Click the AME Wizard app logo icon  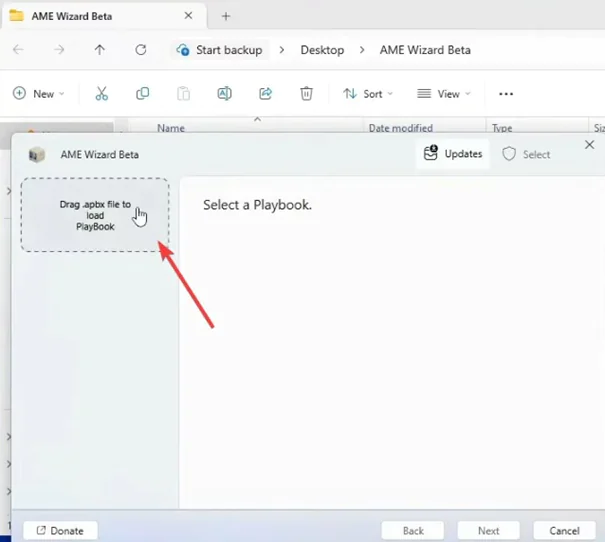[37, 155]
